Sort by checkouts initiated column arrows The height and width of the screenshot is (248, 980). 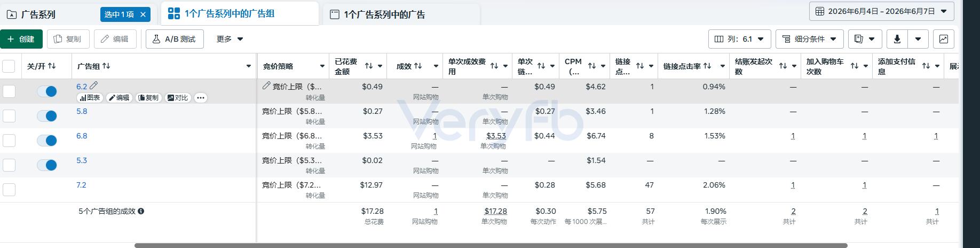[783, 66]
